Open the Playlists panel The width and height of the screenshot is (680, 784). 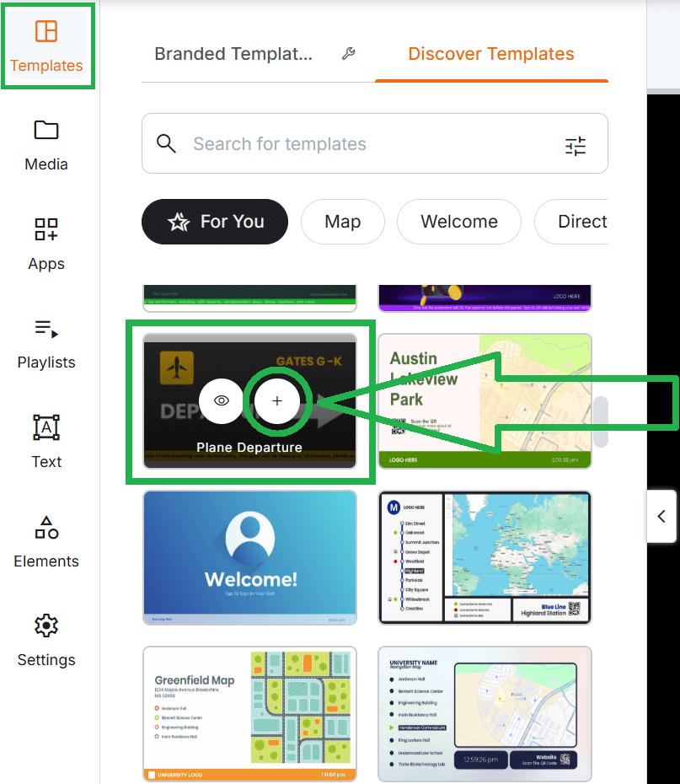point(46,344)
